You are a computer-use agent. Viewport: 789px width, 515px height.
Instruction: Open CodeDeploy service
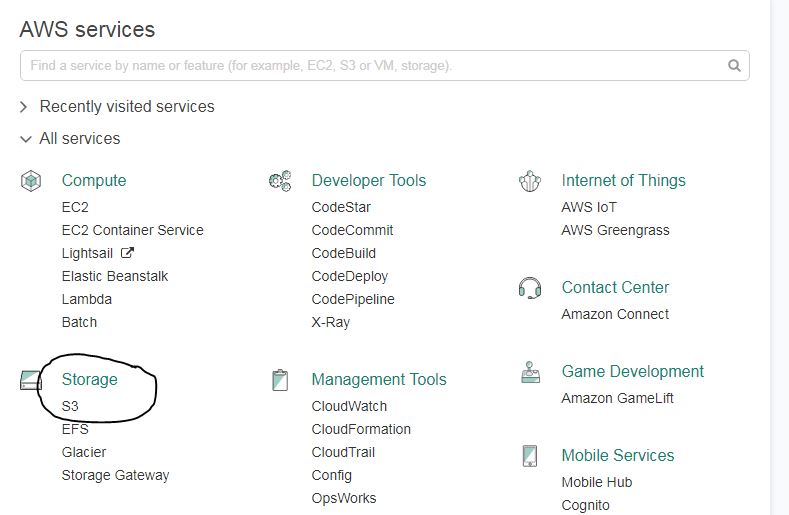(350, 276)
